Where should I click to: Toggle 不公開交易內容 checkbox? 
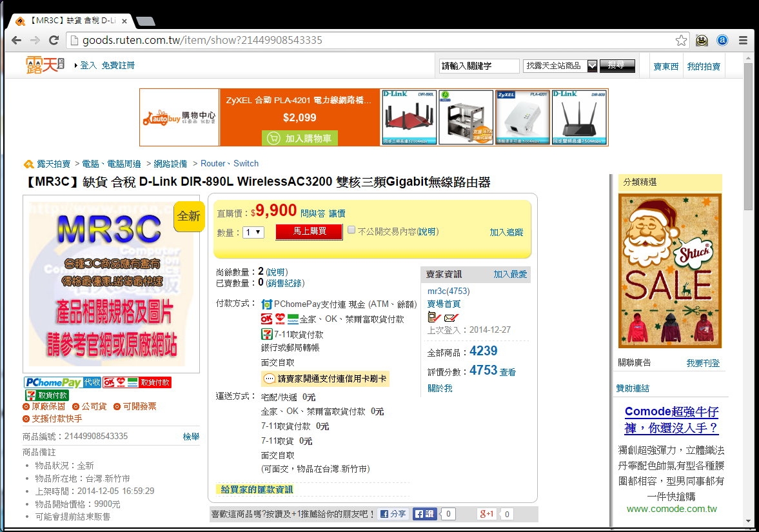tap(351, 230)
